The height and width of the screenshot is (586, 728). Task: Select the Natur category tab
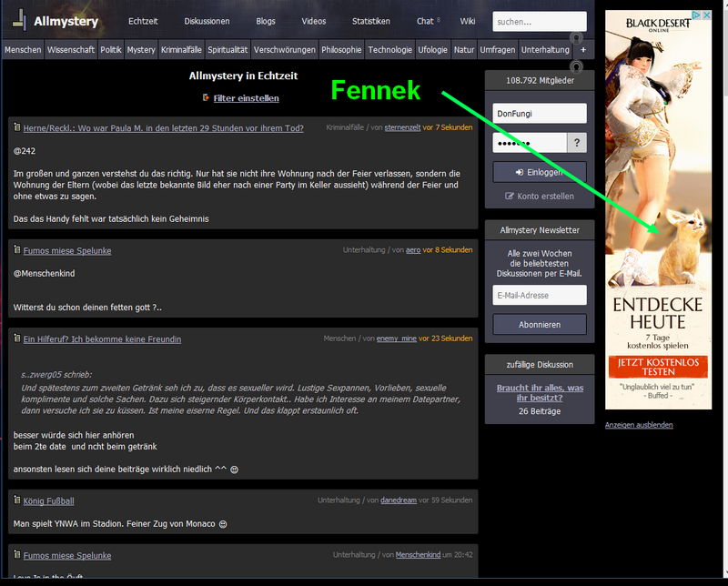coord(464,50)
